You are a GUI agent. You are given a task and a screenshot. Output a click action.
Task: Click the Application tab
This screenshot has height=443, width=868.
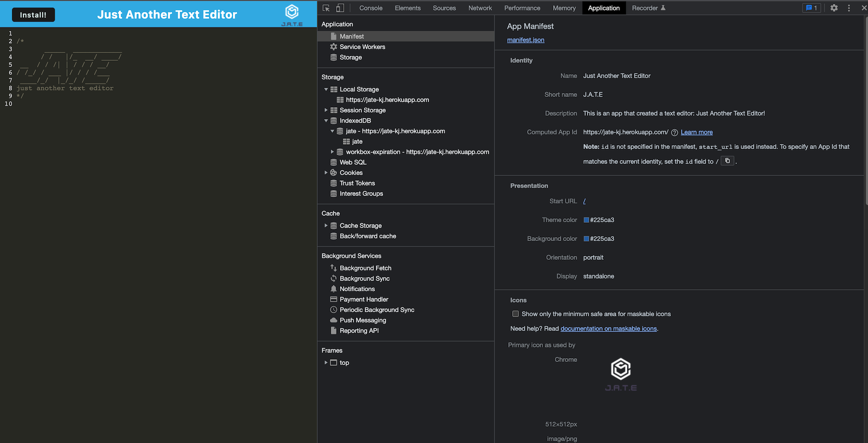(604, 8)
